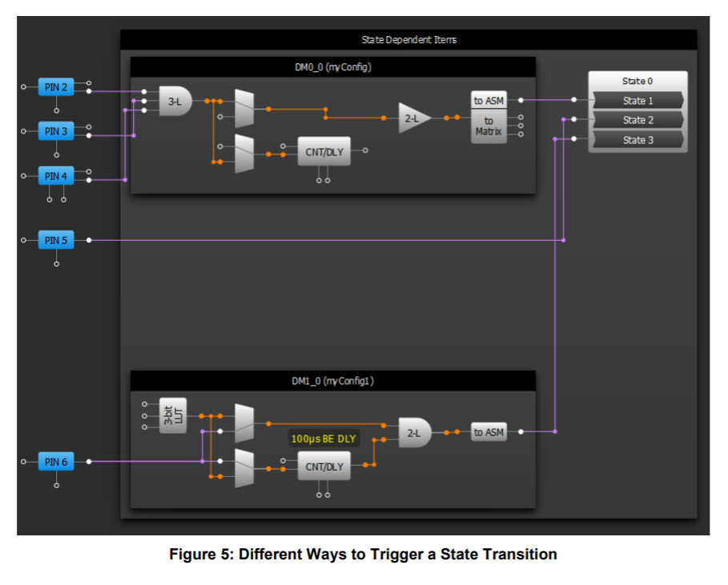728x585 pixels.
Task: Select the State 2 transition
Action: (638, 120)
